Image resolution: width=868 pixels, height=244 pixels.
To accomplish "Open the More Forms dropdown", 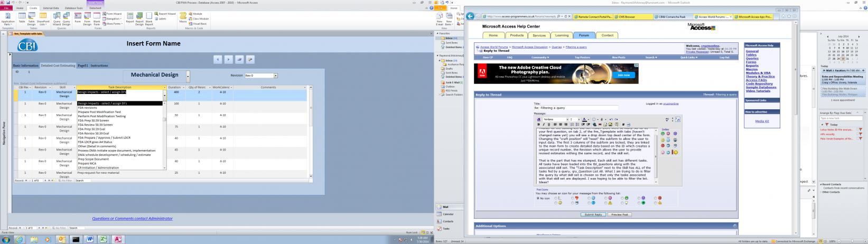I will tap(112, 23).
